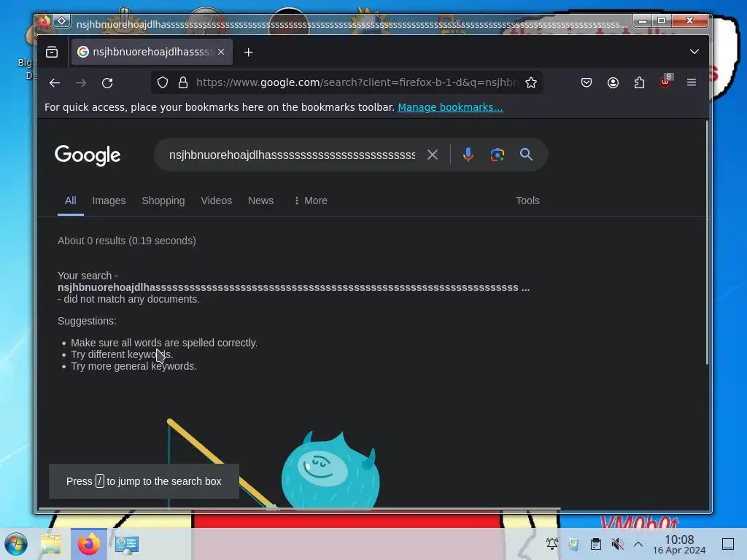Show site security padlock information

(183, 83)
